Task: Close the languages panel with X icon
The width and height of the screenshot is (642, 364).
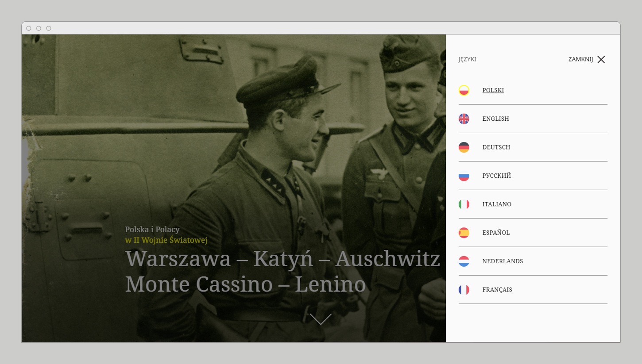Action: (601, 59)
